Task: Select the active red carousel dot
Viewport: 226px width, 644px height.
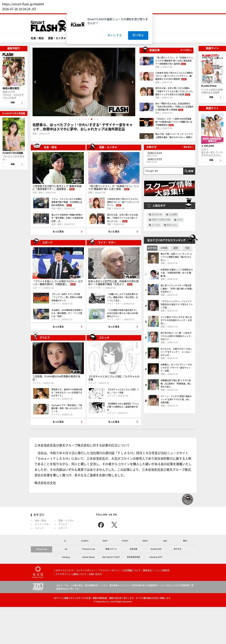Action: [92, 119]
